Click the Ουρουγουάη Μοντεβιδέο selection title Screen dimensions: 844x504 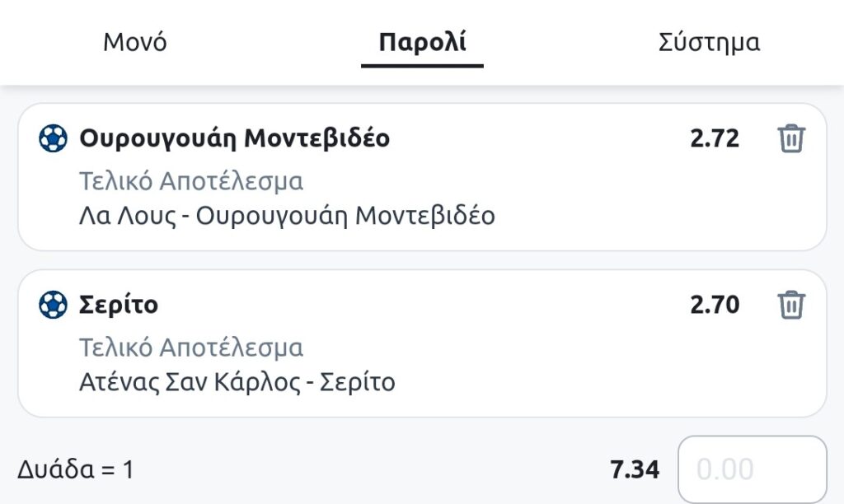coord(234,139)
